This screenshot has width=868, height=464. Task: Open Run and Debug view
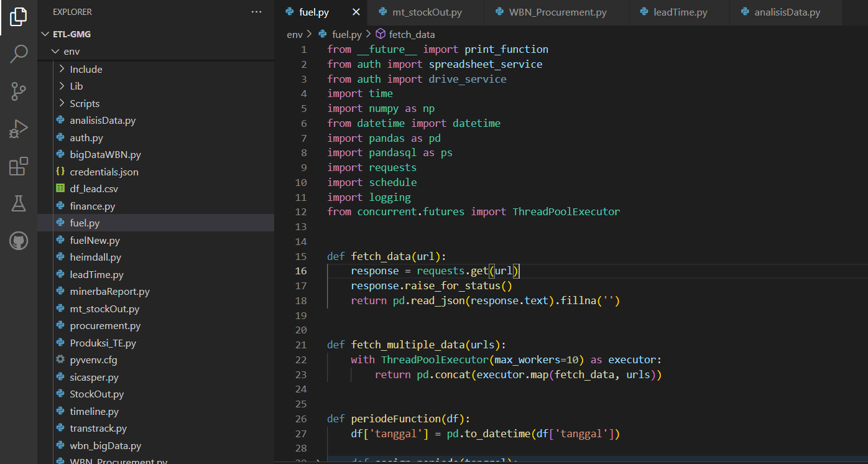pyautogui.click(x=19, y=129)
